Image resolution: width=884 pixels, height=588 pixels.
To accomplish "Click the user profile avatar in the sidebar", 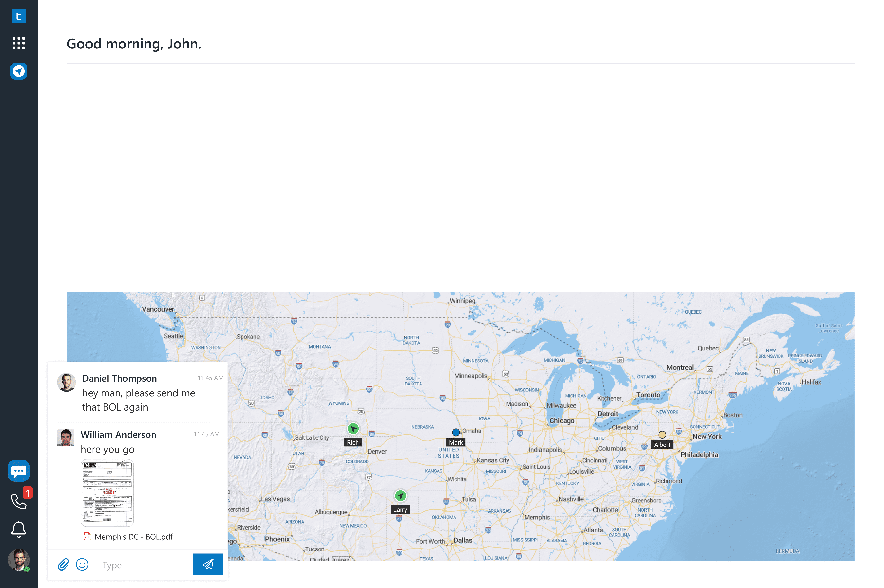I will pos(18,559).
